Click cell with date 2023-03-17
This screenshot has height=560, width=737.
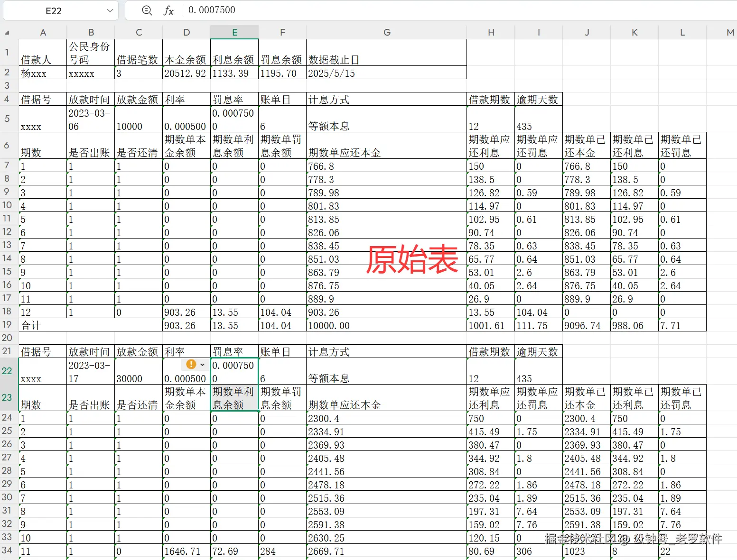point(91,371)
